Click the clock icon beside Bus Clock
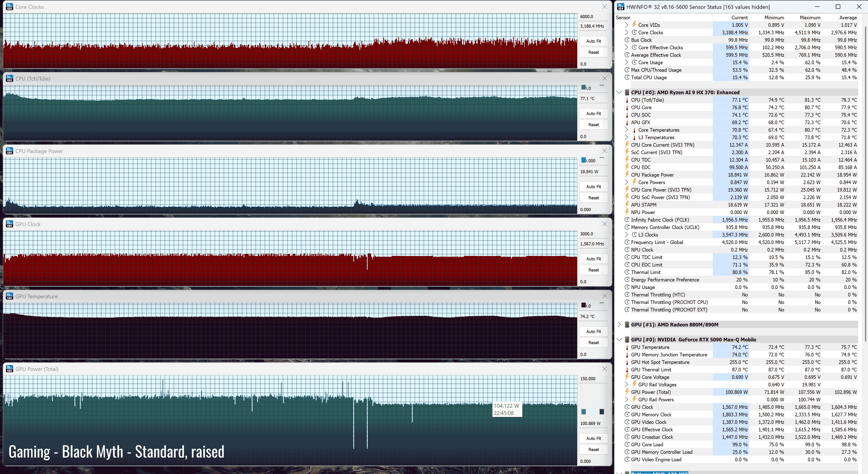 [x=627, y=40]
